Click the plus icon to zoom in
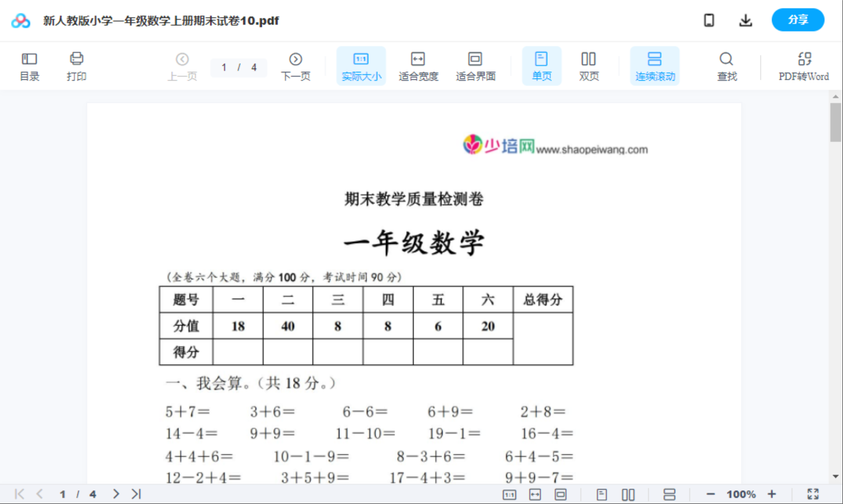This screenshot has height=504, width=843. pyautogui.click(x=772, y=494)
